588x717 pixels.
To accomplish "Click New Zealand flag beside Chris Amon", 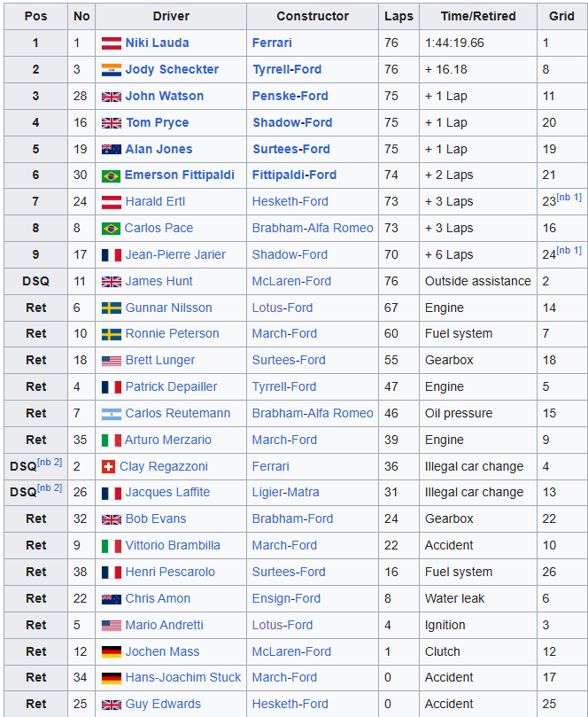I will (x=111, y=599).
